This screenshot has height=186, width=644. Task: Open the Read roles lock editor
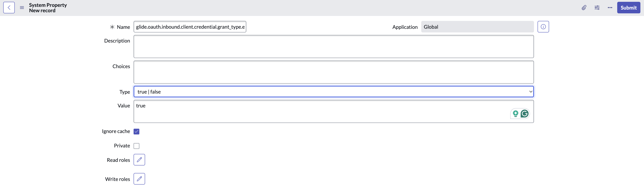[139, 160]
